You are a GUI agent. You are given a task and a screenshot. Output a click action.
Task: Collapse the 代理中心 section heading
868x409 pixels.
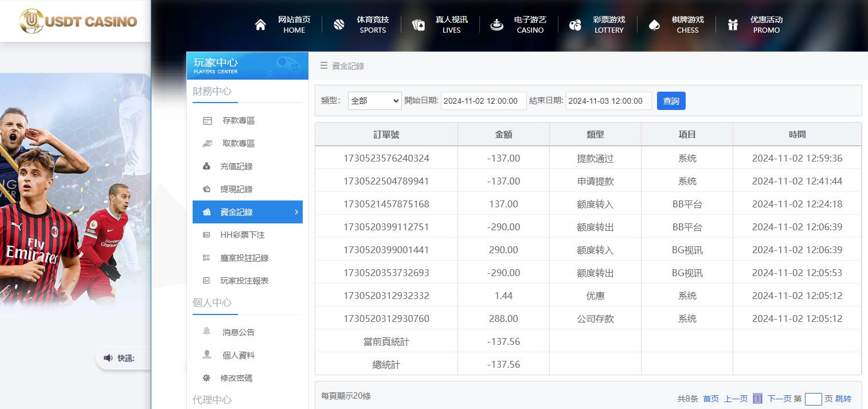point(212,399)
